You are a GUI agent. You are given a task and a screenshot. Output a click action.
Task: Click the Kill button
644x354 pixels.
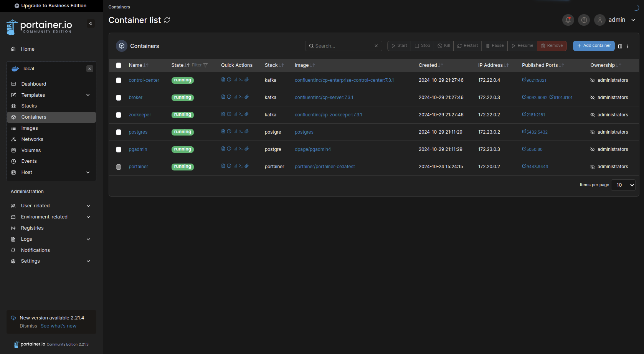click(444, 46)
